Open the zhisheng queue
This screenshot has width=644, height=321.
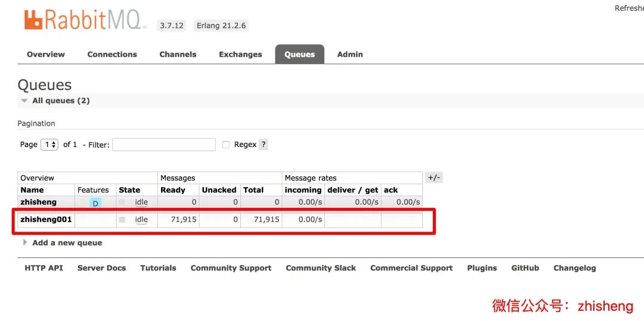click(39, 202)
